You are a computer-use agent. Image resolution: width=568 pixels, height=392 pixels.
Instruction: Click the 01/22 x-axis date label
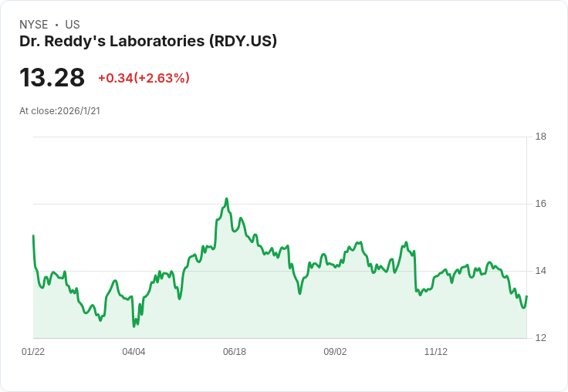click(33, 352)
